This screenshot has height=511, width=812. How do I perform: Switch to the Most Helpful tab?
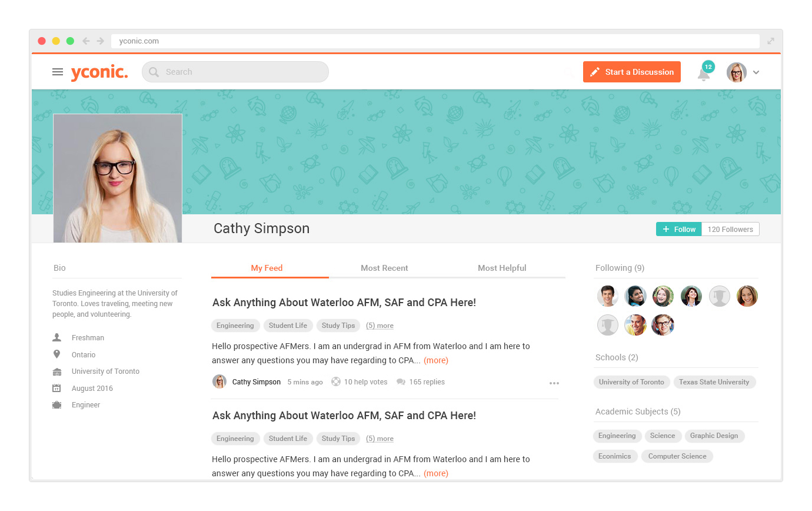pos(502,268)
